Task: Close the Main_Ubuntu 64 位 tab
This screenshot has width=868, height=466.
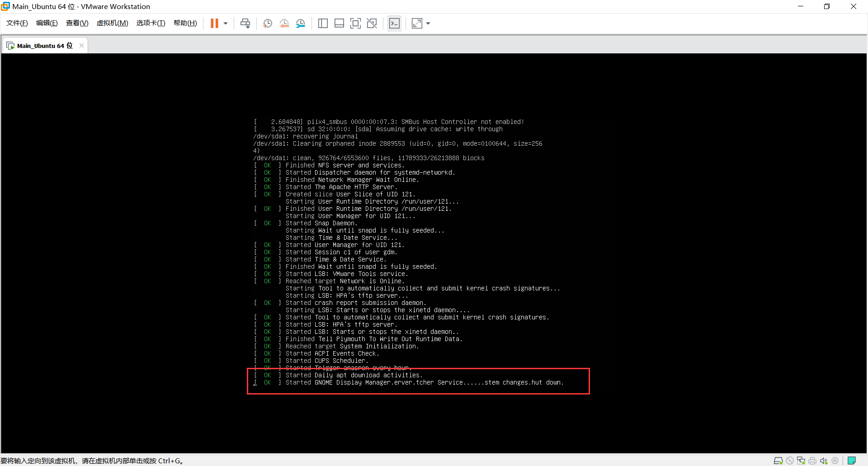Action: click(x=82, y=45)
